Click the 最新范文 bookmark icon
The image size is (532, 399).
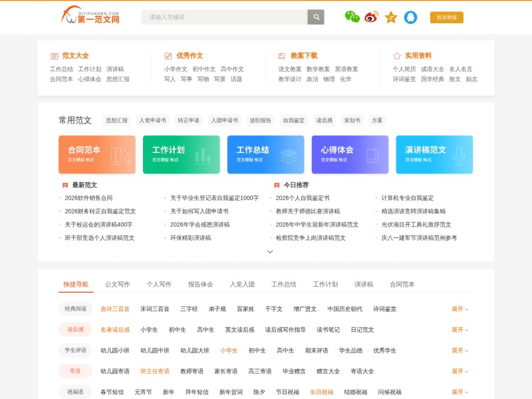click(x=65, y=186)
